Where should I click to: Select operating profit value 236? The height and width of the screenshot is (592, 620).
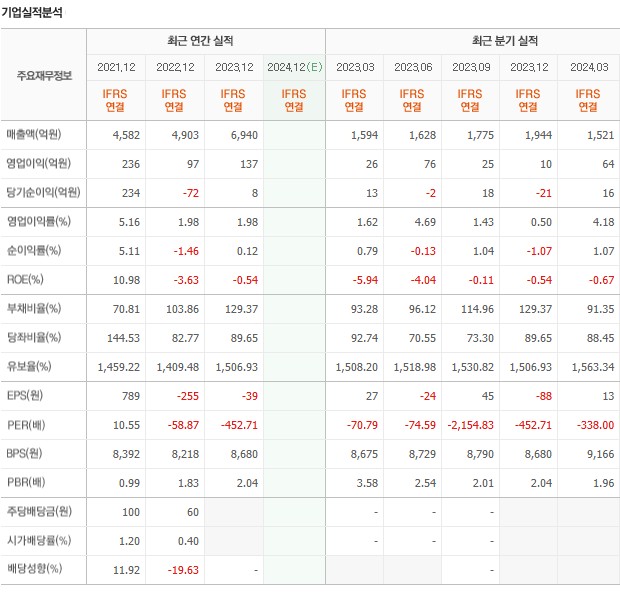[131, 164]
